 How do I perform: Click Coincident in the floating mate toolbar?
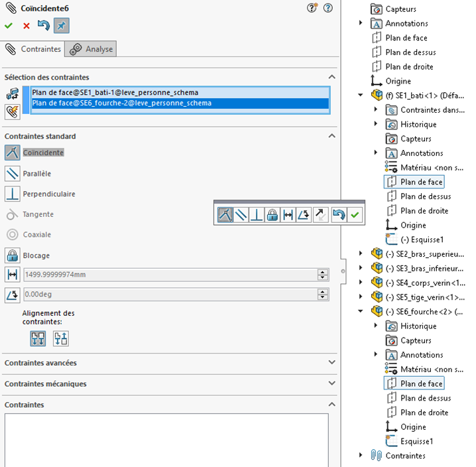pos(225,215)
